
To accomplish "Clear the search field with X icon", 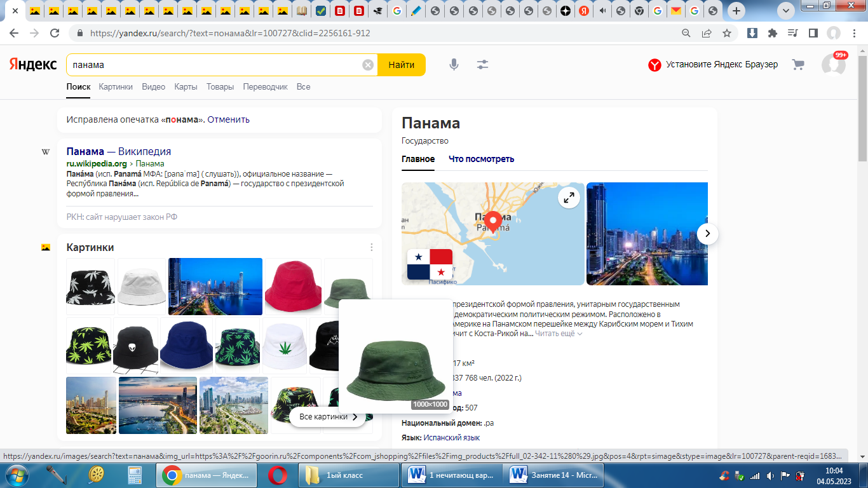I will click(x=368, y=65).
